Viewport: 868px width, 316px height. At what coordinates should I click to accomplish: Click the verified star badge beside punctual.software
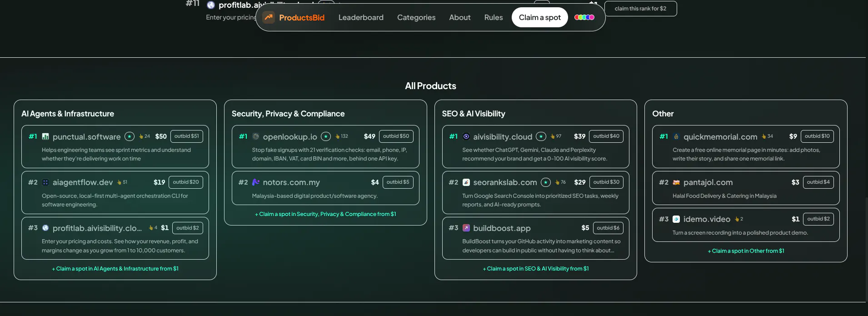pyautogui.click(x=130, y=136)
